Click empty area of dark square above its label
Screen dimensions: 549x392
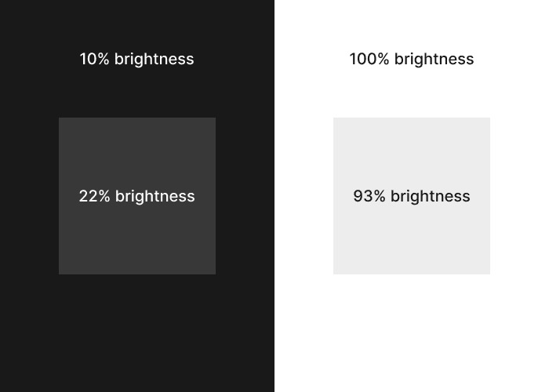tap(137, 152)
